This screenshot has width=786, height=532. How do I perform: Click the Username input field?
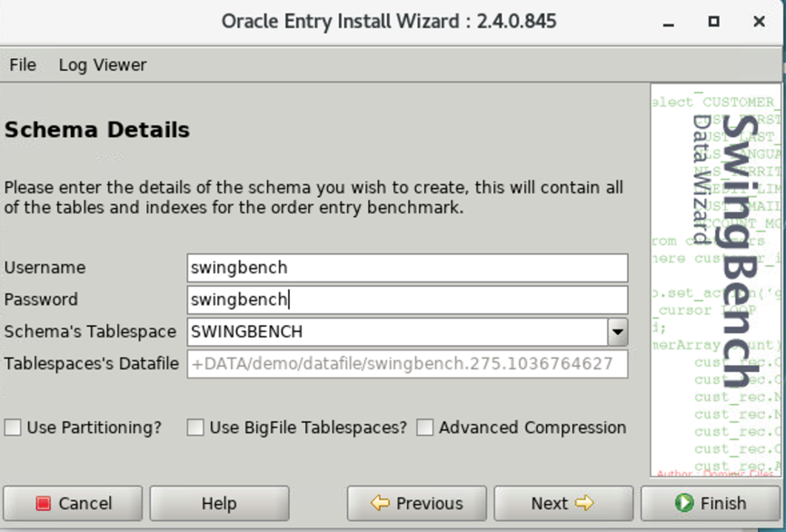(x=409, y=267)
